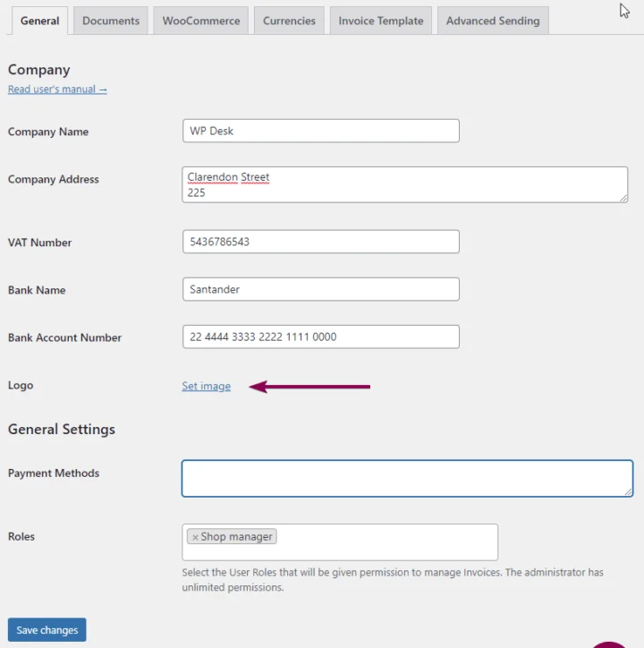Grab the Company Address resize handle
The image size is (644, 648).
pyautogui.click(x=623, y=199)
